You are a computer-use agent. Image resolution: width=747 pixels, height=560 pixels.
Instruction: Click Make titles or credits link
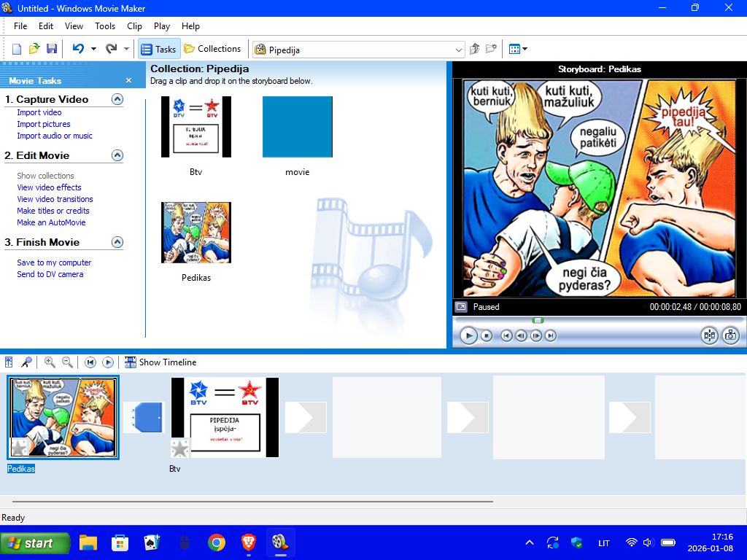pyautogui.click(x=53, y=211)
